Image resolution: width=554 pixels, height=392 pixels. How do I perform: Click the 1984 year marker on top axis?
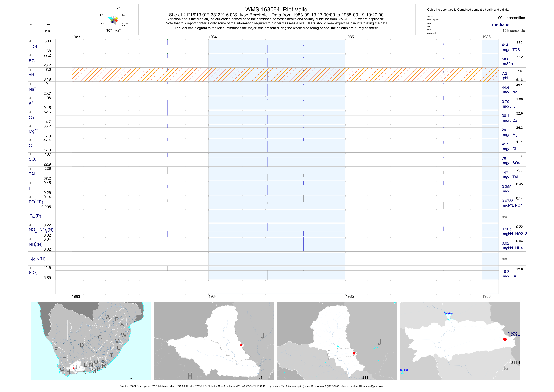coord(213,37)
